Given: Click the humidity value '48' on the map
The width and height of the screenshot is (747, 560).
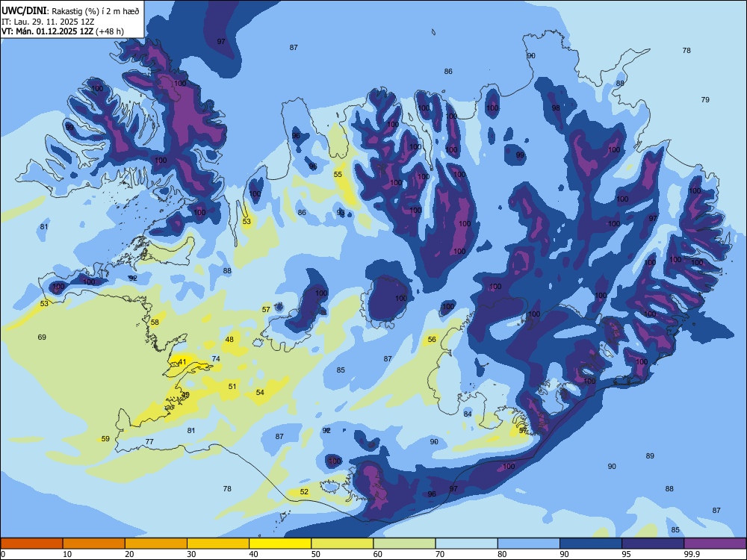Looking at the screenshot, I should coord(229,340).
